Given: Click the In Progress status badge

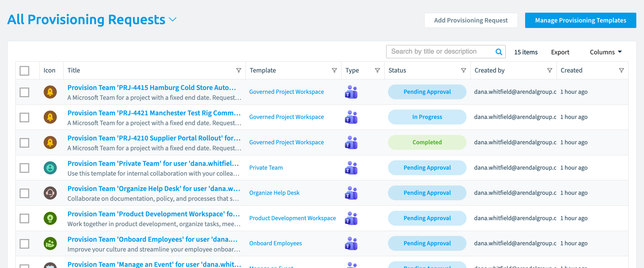Looking at the screenshot, I should (x=427, y=117).
